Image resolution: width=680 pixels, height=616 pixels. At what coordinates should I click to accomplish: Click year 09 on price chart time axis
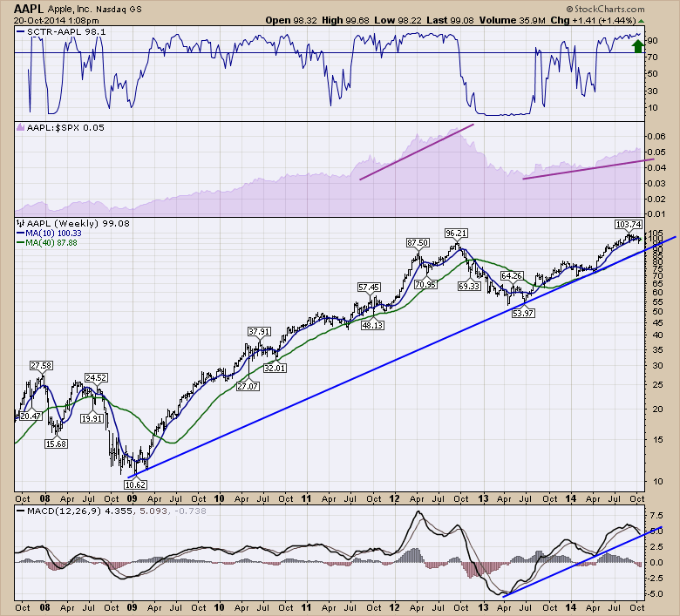[x=133, y=498]
